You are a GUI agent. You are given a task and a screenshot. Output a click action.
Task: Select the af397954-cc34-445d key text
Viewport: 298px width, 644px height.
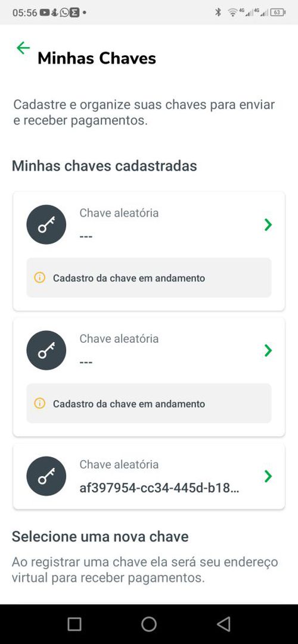[x=160, y=489]
